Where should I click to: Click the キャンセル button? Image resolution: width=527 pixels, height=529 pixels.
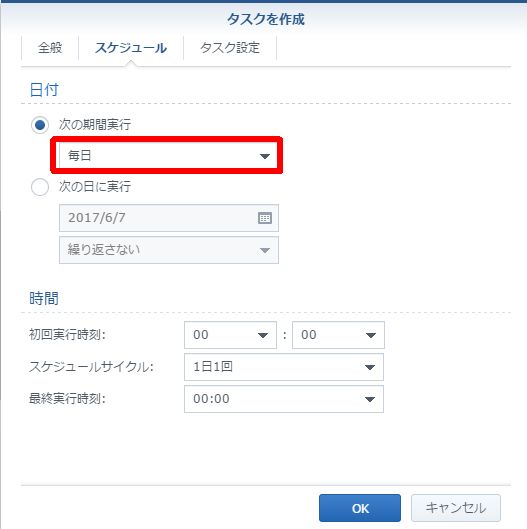[455, 508]
